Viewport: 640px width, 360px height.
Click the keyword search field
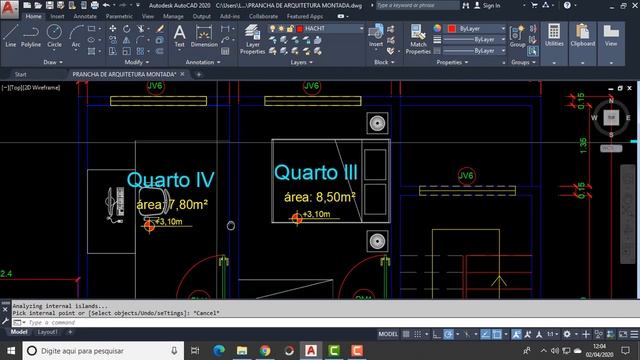tap(417, 5)
